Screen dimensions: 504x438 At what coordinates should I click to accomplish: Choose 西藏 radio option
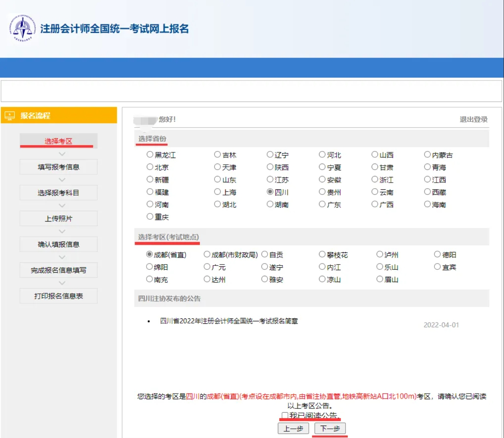coord(427,191)
